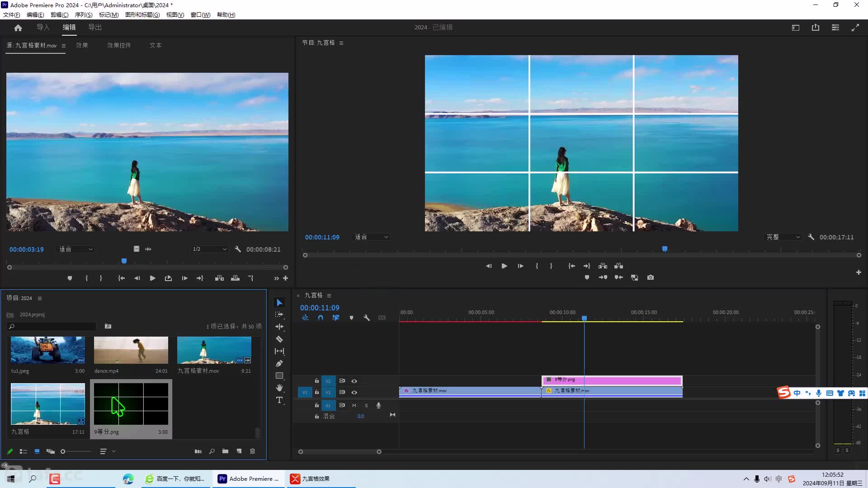Play the Source monitor

point(152,278)
